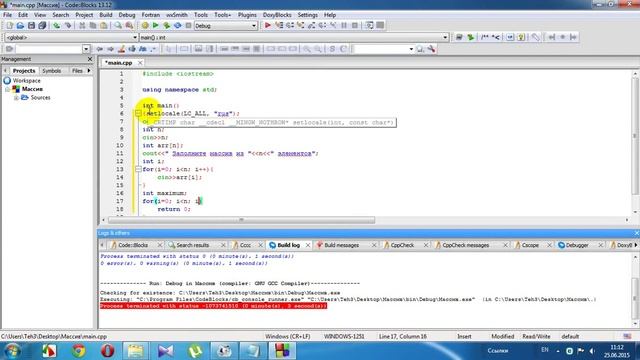Create a new file from the toolbar

tap(9, 26)
